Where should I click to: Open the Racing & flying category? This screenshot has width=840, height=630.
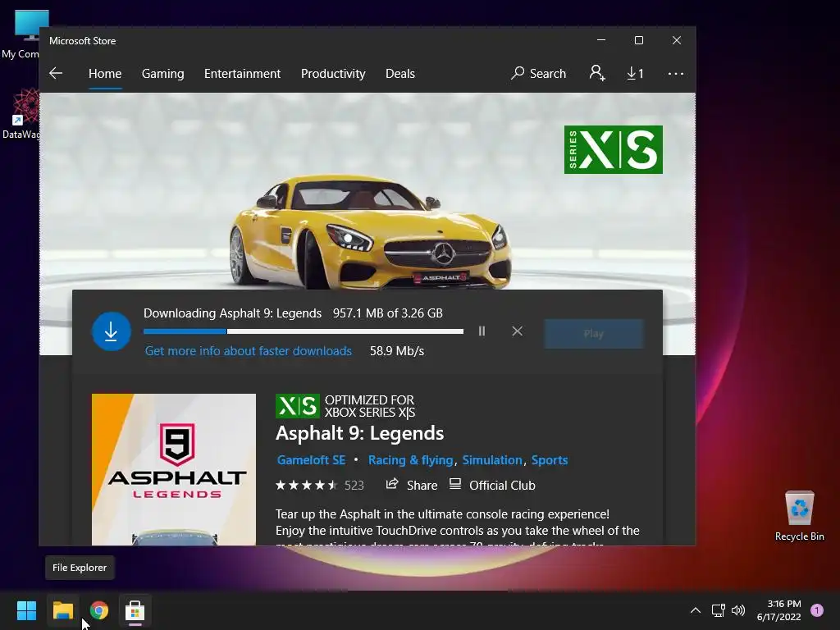(x=410, y=459)
